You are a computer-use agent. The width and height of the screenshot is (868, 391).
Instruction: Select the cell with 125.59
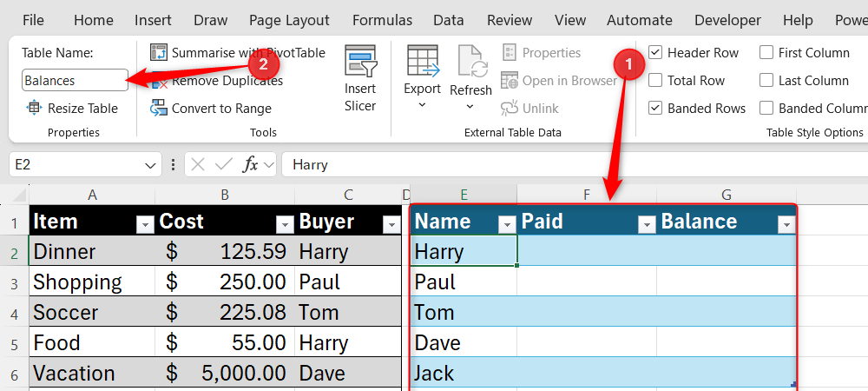pyautogui.click(x=225, y=251)
